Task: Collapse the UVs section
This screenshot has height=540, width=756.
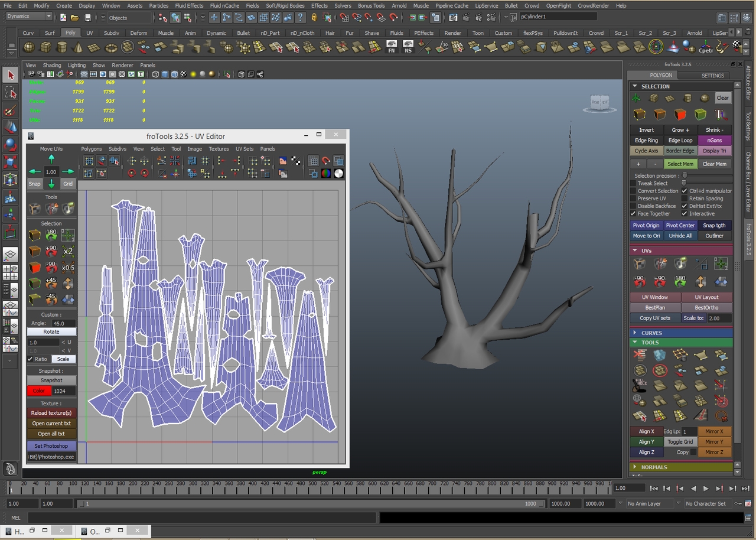Action: click(635, 251)
